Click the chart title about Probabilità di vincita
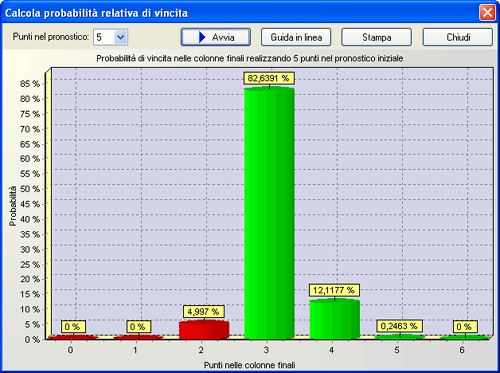The width and height of the screenshot is (500, 373). tap(250, 58)
